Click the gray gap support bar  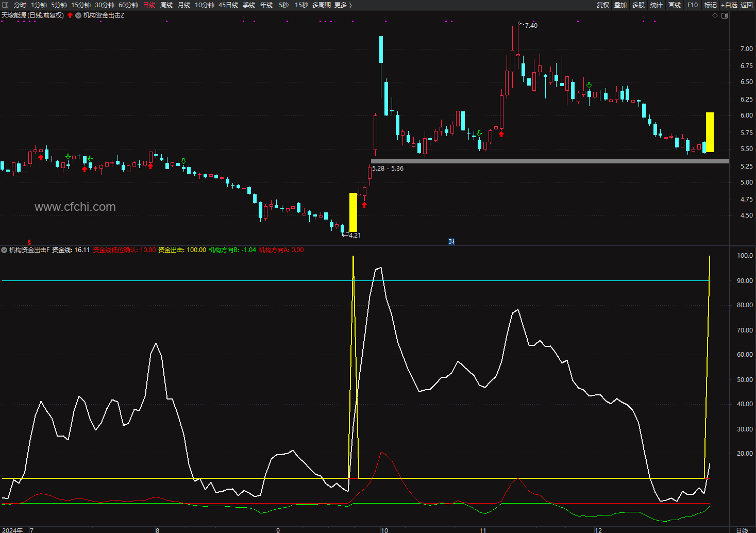point(550,161)
